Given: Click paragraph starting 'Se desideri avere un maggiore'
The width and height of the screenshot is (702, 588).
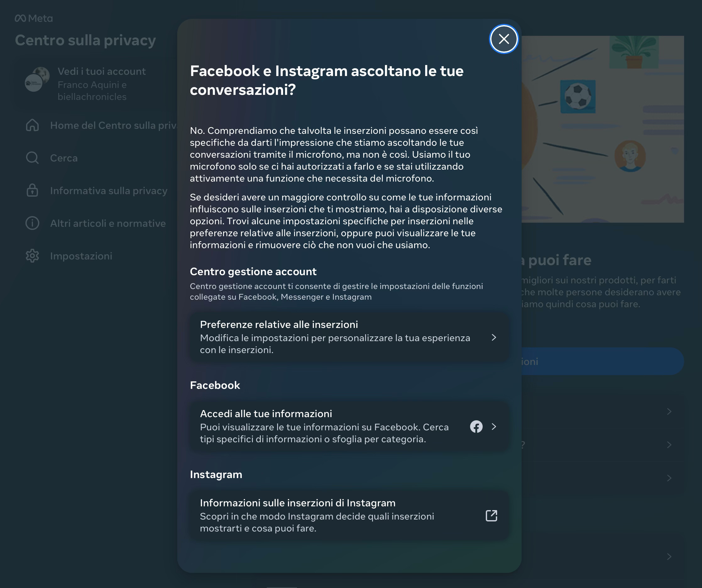Looking at the screenshot, I should click(x=346, y=221).
